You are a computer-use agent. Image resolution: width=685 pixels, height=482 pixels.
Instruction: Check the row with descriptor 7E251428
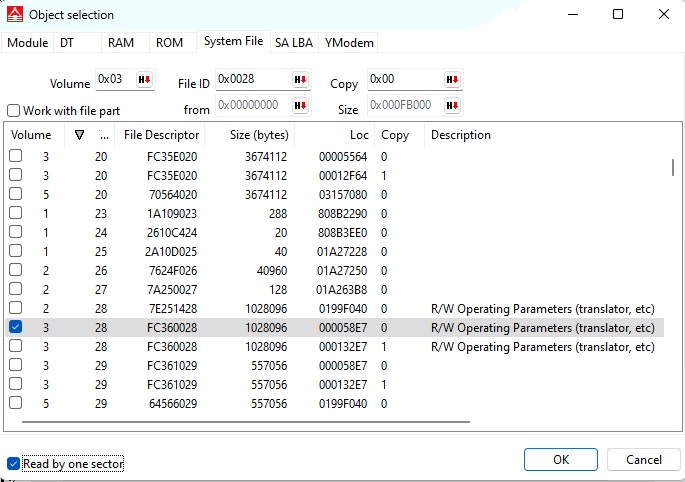(x=16, y=308)
